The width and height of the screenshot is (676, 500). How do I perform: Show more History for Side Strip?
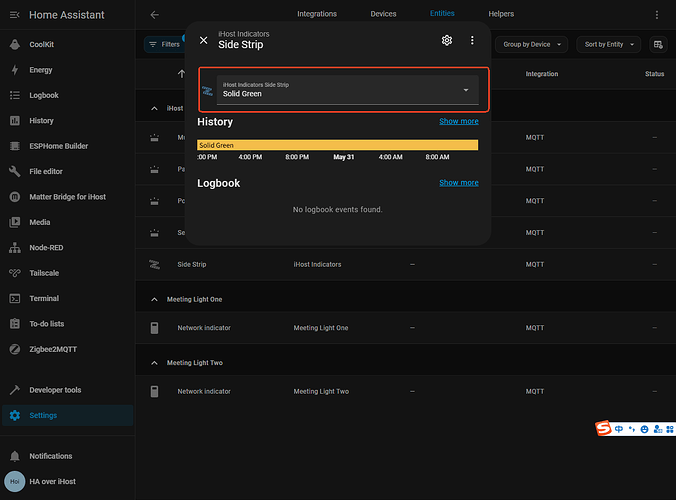click(x=459, y=121)
